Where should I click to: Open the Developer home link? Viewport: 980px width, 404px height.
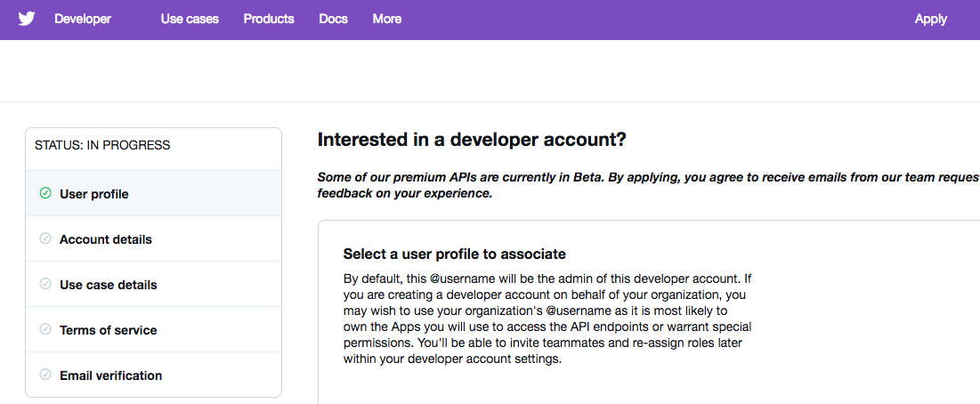pos(83,19)
